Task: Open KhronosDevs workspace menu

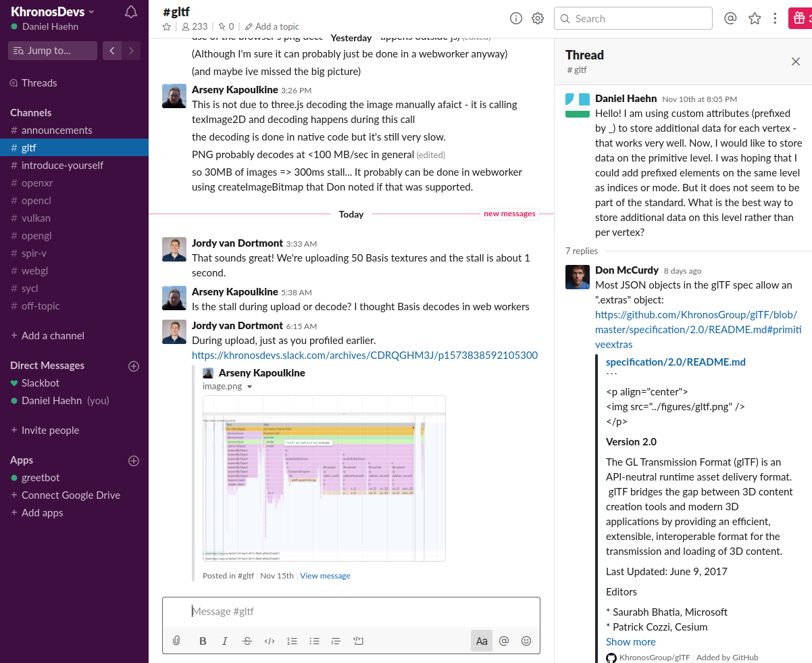Action: click(53, 11)
